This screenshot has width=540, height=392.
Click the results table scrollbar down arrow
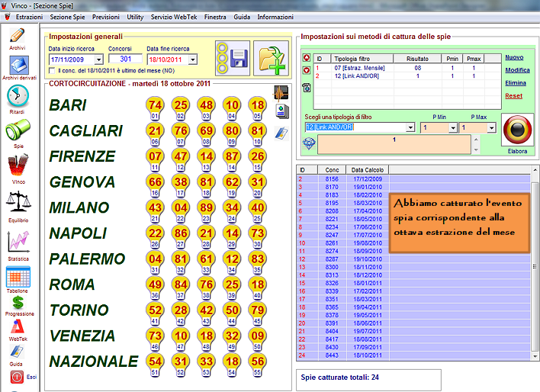click(535, 356)
